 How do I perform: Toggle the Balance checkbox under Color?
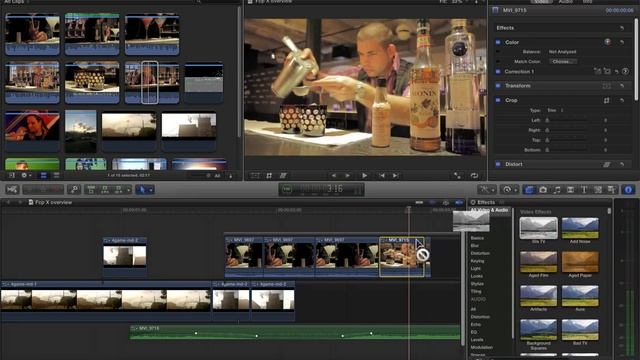[498, 52]
